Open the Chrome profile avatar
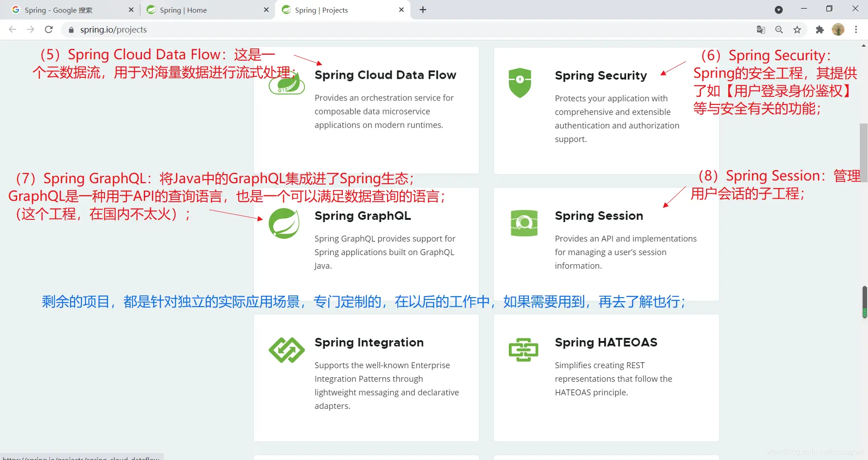Viewport: 868px width, 460px height. tap(838, 29)
